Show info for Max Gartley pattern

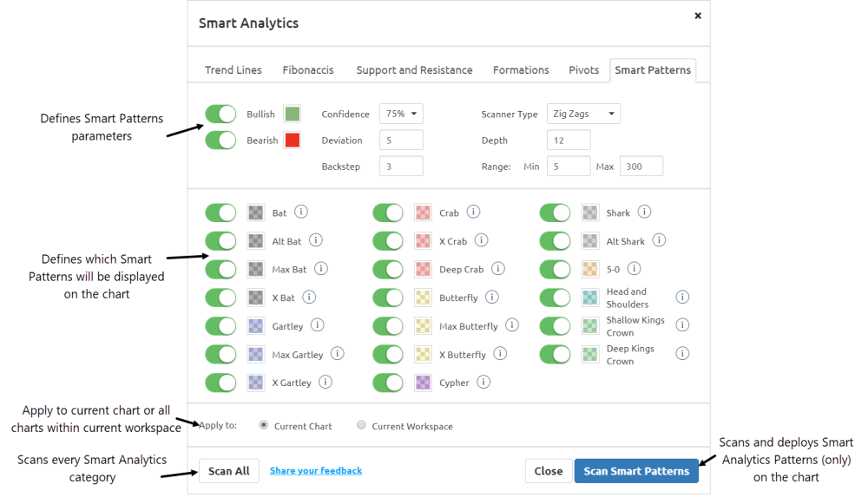click(337, 354)
